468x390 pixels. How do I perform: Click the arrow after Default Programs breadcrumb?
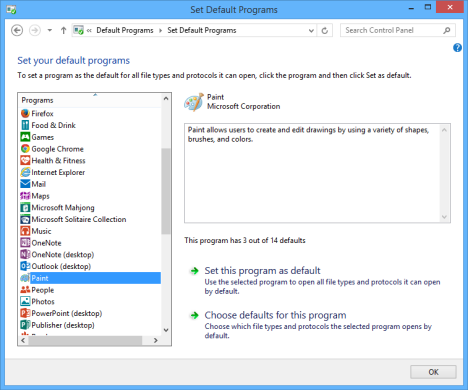click(x=160, y=31)
